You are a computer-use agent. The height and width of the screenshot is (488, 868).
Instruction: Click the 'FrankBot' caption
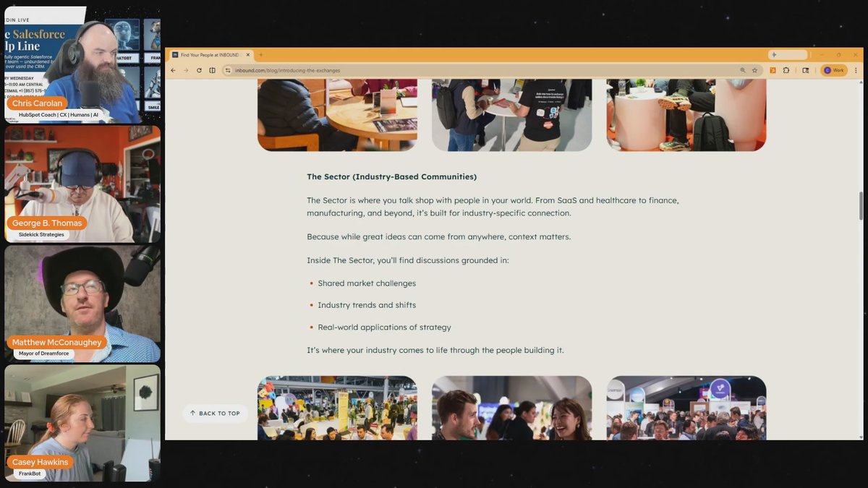coord(30,474)
